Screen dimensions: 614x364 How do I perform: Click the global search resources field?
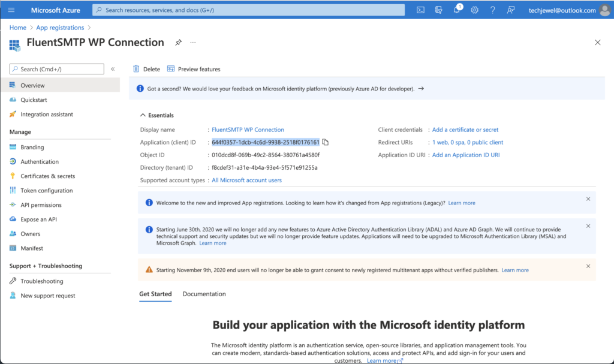[248, 10]
